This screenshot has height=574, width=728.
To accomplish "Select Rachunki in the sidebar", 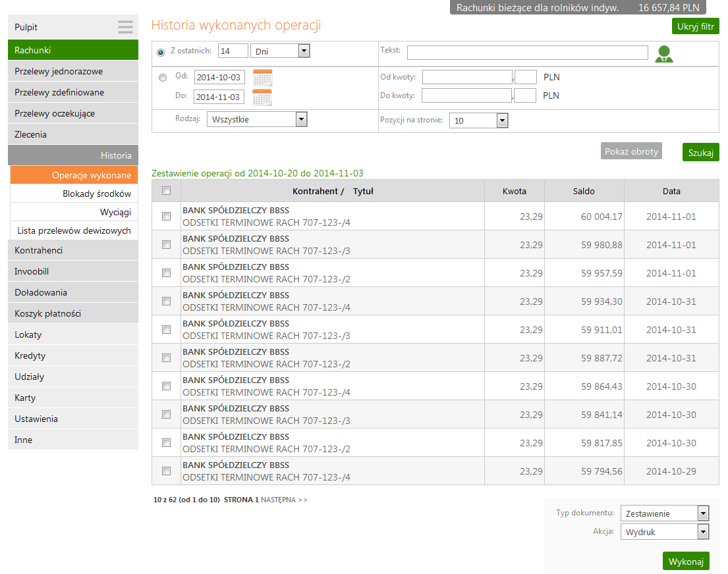I will click(73, 49).
